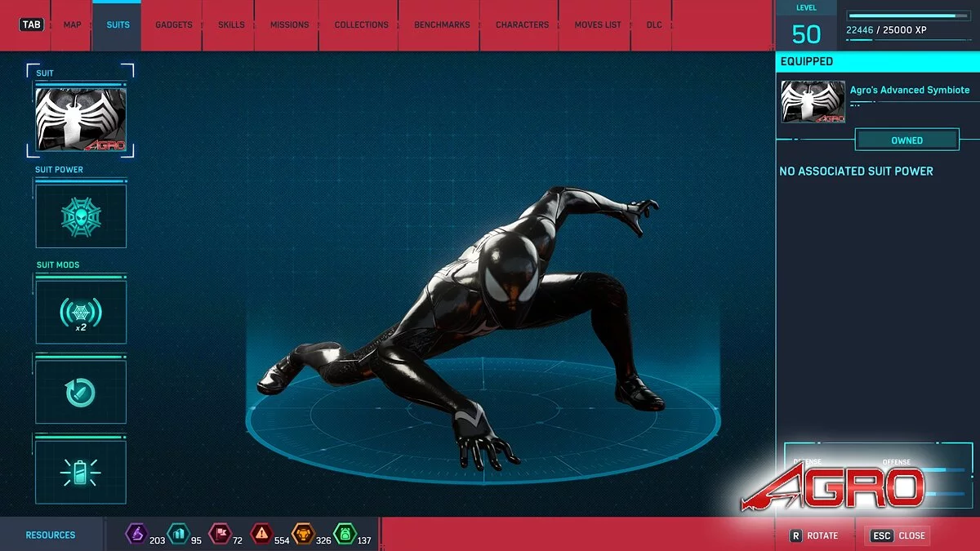Open the DLC tab
This screenshot has width=980, height=551.
tap(654, 24)
